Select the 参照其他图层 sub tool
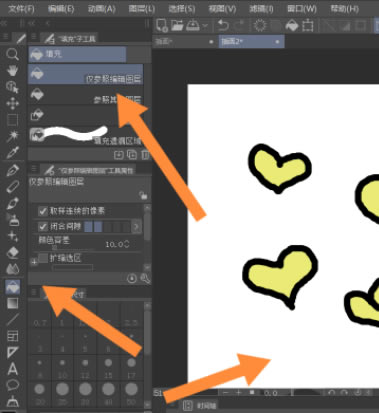Viewport: 379px width, 413px height. [x=86, y=95]
